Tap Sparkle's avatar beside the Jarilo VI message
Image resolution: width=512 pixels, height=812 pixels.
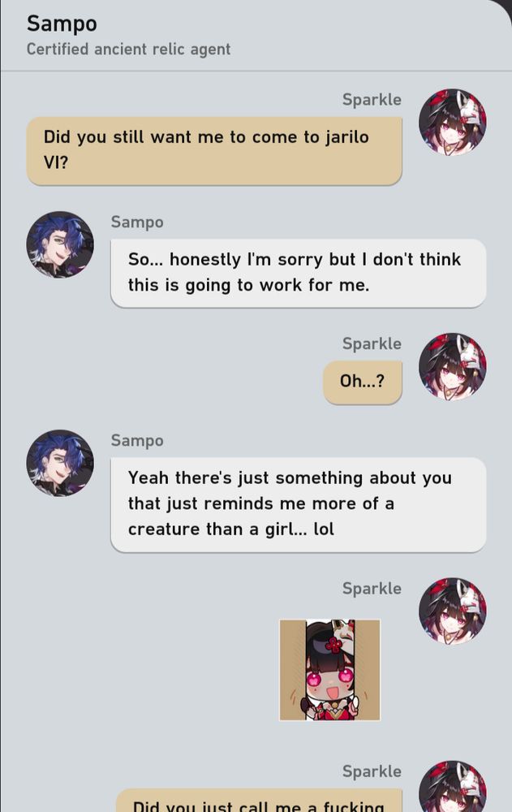click(x=453, y=123)
